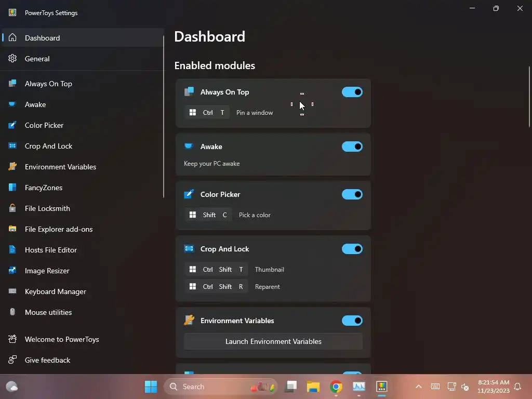Click the Environment Variables sidebar icon
The image size is (532, 399).
coord(12,167)
